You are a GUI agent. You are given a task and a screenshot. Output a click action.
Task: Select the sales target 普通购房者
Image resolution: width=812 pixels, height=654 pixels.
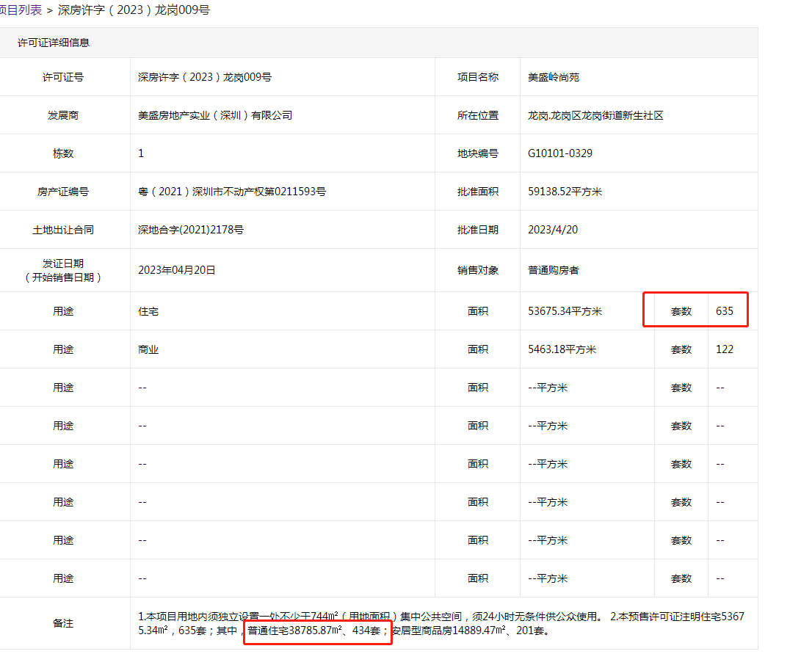tap(554, 270)
